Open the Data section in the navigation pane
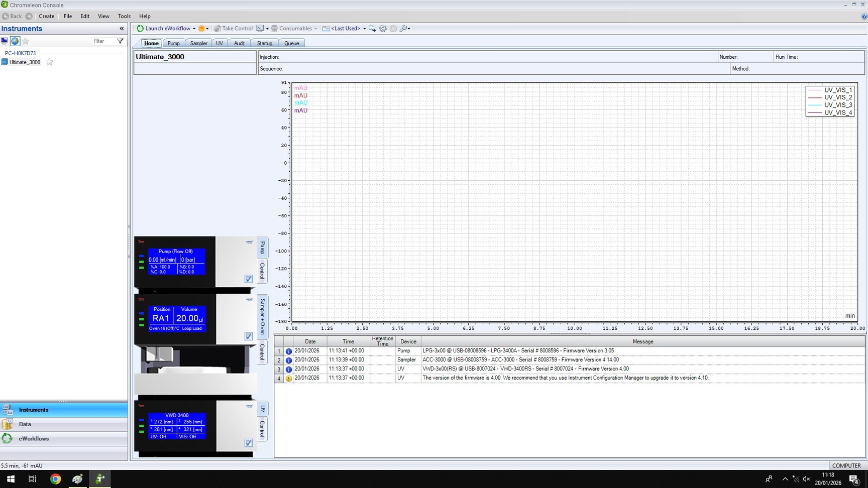 click(x=25, y=424)
